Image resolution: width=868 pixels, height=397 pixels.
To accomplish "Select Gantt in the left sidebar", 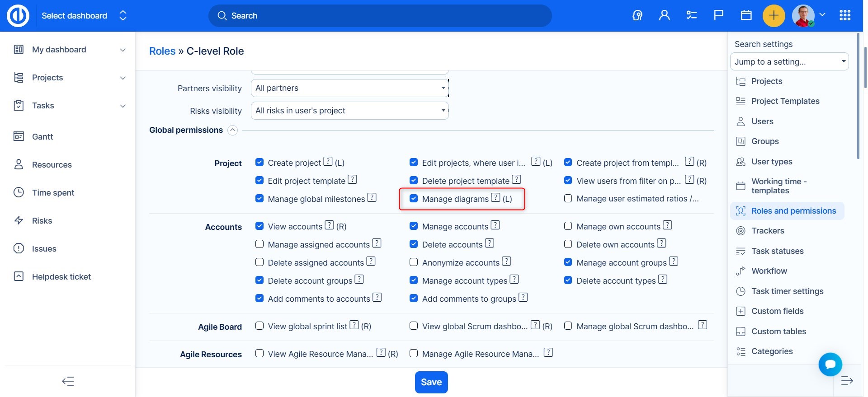I will pyautogui.click(x=42, y=137).
